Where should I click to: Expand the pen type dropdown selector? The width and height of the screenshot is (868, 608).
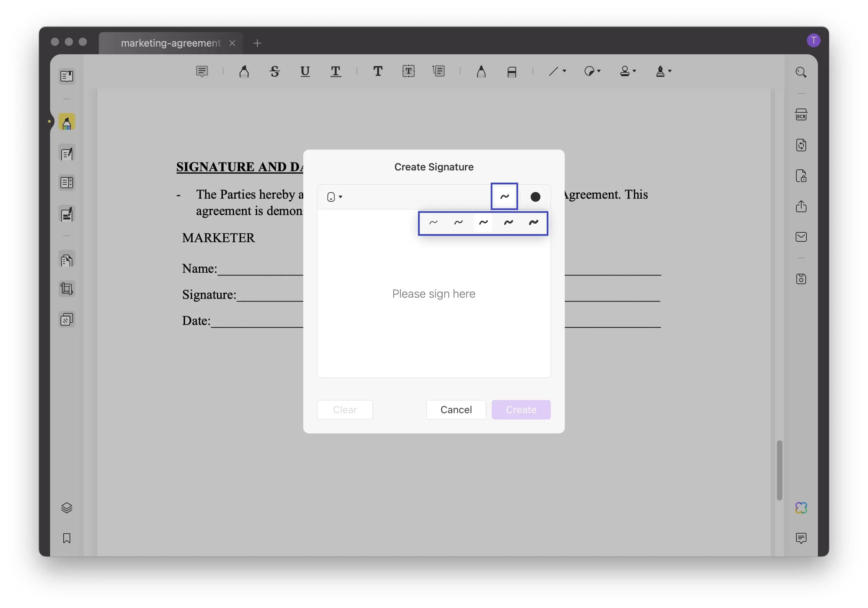click(x=335, y=197)
